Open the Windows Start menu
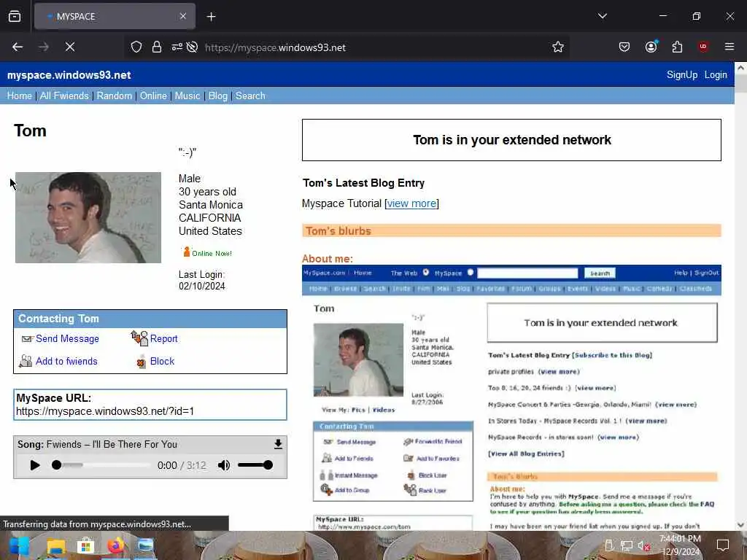Viewport: 747px width, 560px height. tap(20, 545)
